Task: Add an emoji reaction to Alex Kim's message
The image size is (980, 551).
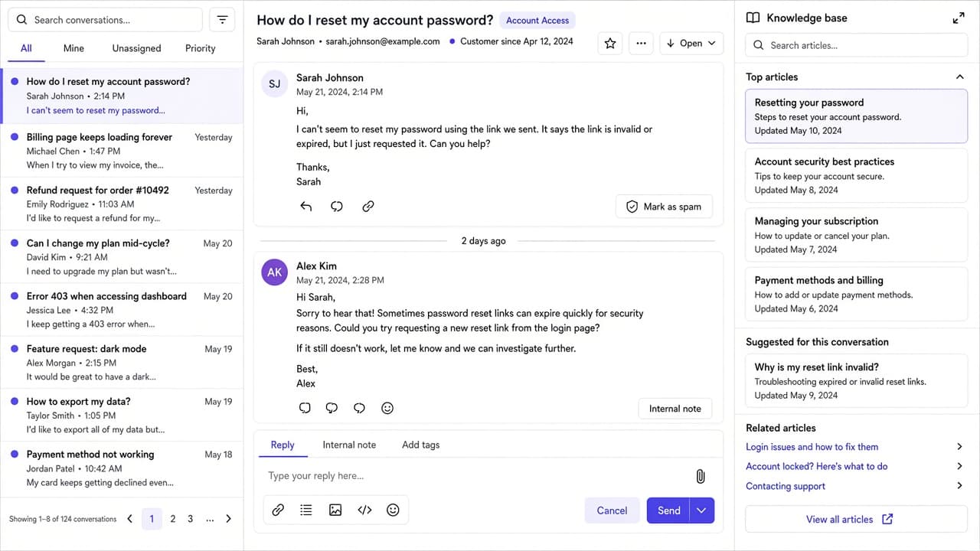Action: 387,409
